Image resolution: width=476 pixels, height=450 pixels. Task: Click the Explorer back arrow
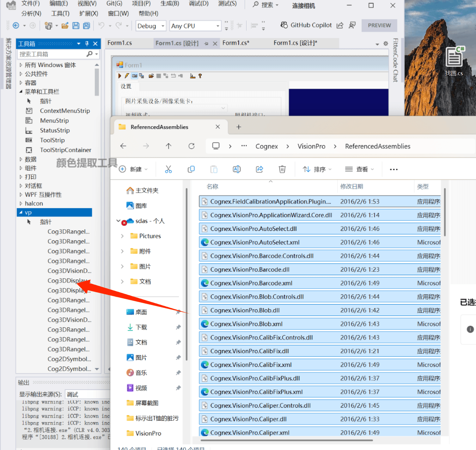[123, 146]
